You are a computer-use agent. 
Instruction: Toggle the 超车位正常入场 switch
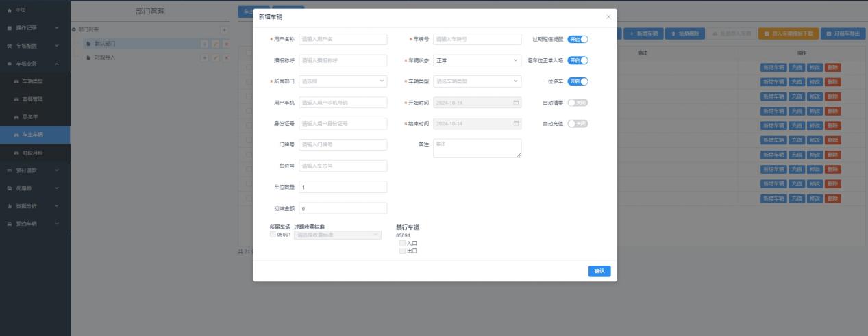pos(578,60)
